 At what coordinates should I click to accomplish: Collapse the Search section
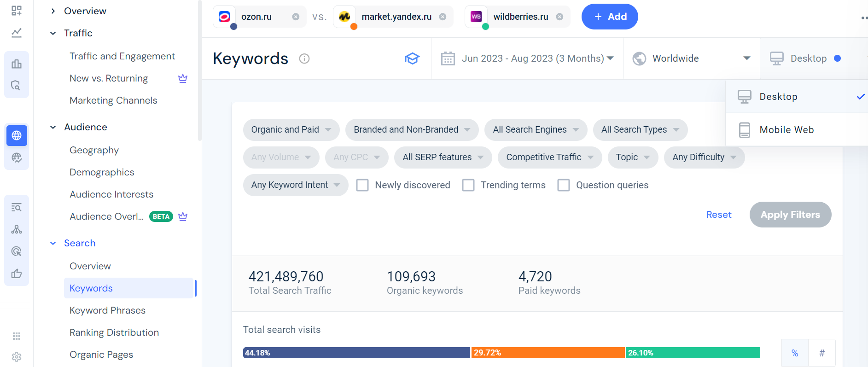pos(53,243)
